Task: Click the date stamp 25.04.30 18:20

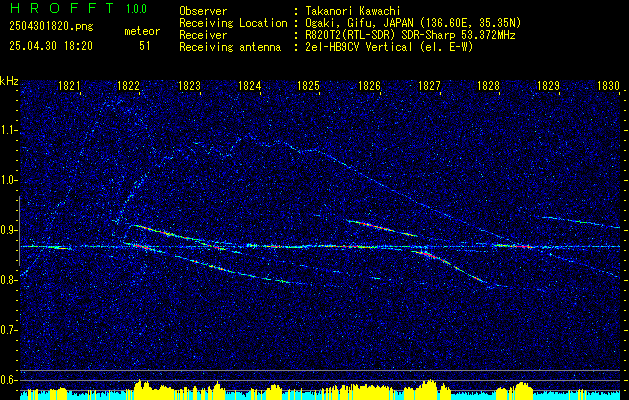Action: point(51,46)
